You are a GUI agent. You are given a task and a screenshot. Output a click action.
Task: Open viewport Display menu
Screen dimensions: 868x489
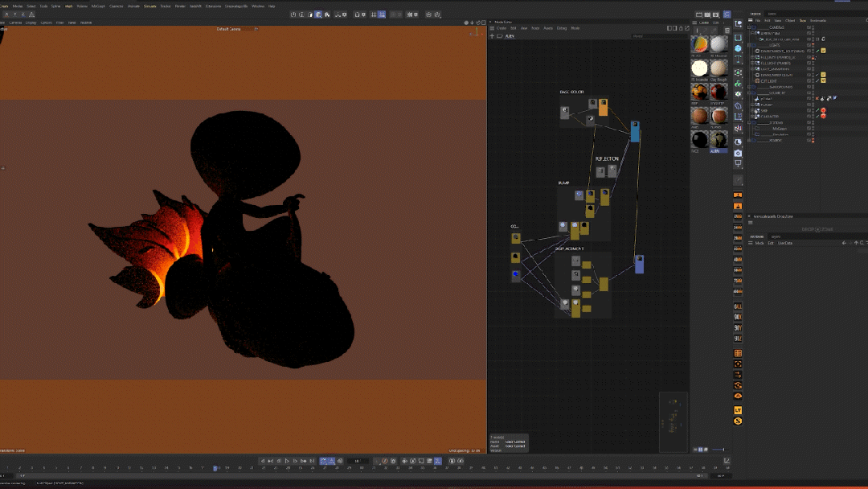31,23
